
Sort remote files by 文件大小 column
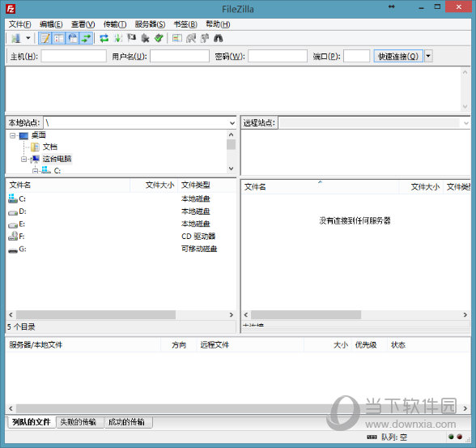(421, 187)
